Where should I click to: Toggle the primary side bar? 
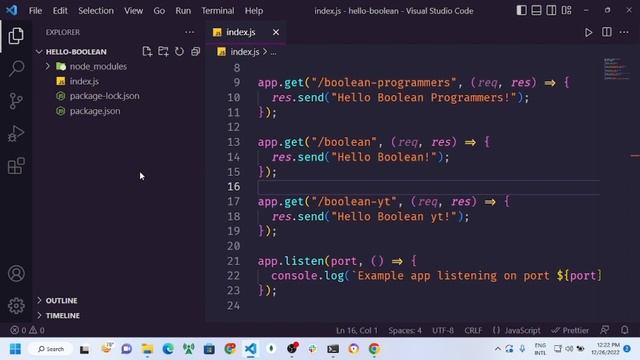click(x=521, y=10)
